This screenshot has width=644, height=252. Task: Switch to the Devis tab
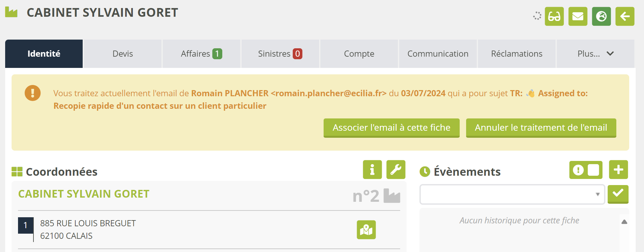[x=123, y=54]
